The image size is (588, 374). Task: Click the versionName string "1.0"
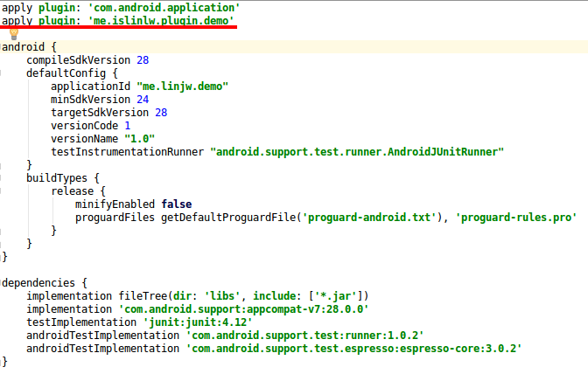pyautogui.click(x=140, y=139)
